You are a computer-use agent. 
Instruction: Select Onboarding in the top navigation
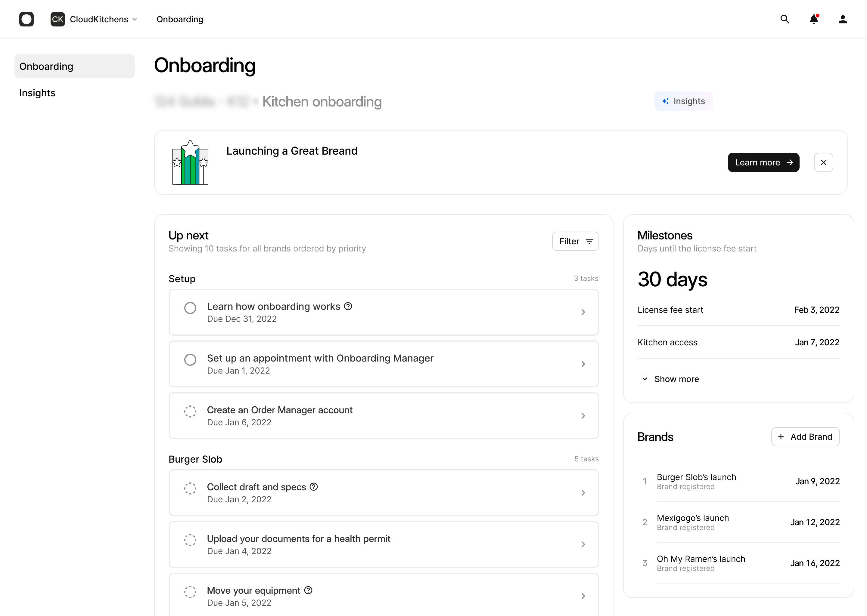pos(179,19)
